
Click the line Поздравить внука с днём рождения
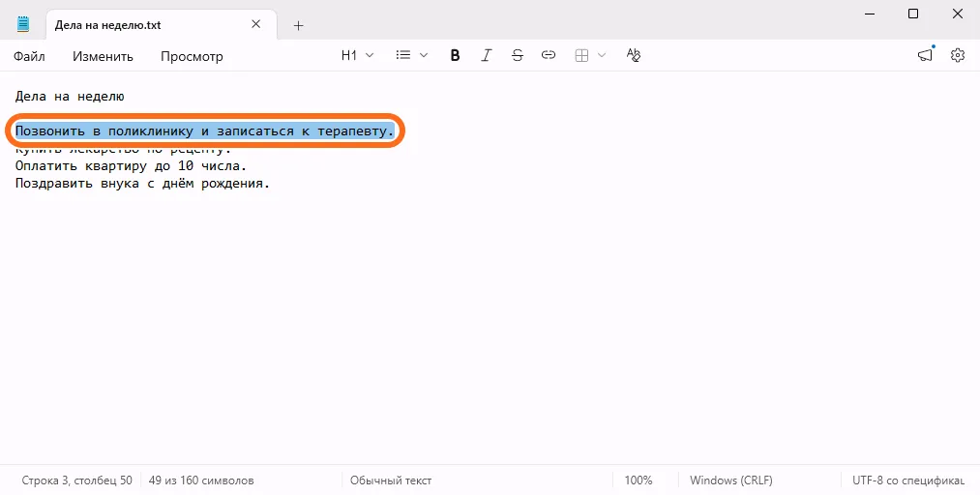tap(142, 184)
